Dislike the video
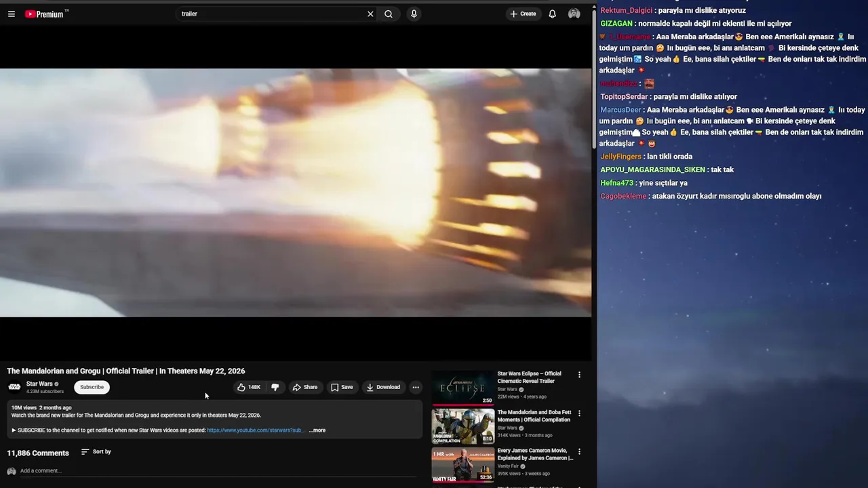The height and width of the screenshot is (488, 868). (x=275, y=387)
